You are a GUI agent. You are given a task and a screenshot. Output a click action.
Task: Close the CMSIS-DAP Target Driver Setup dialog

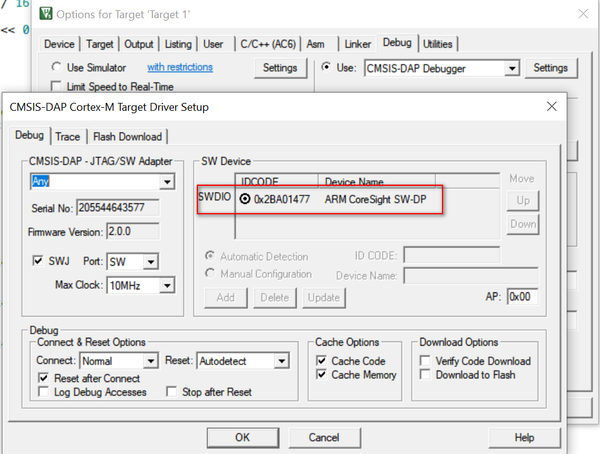[551, 106]
